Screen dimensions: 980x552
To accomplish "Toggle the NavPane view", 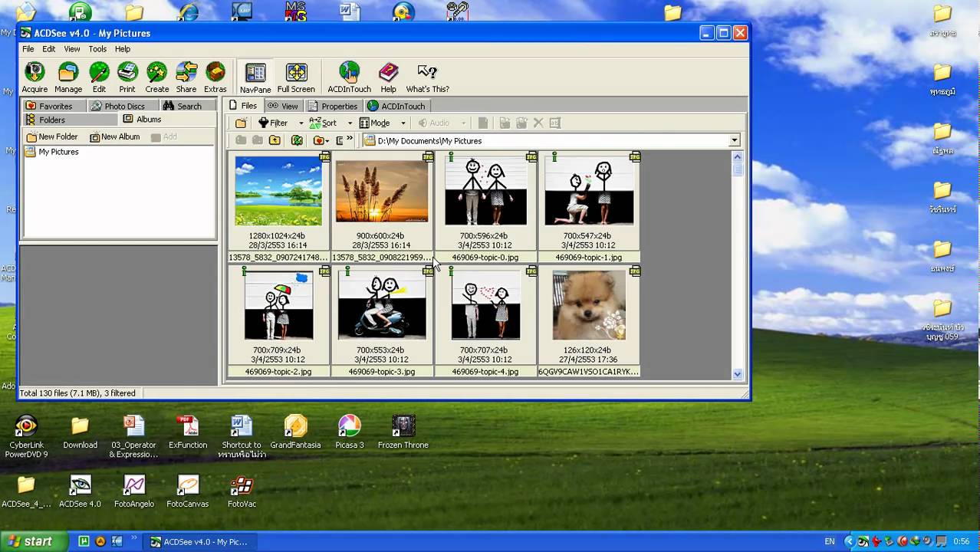I will pyautogui.click(x=255, y=78).
